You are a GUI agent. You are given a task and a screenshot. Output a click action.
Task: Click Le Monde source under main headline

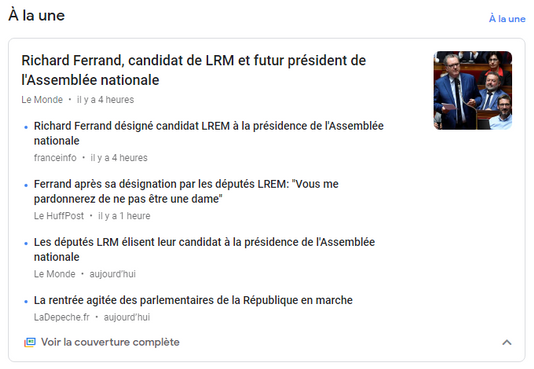[42, 100]
